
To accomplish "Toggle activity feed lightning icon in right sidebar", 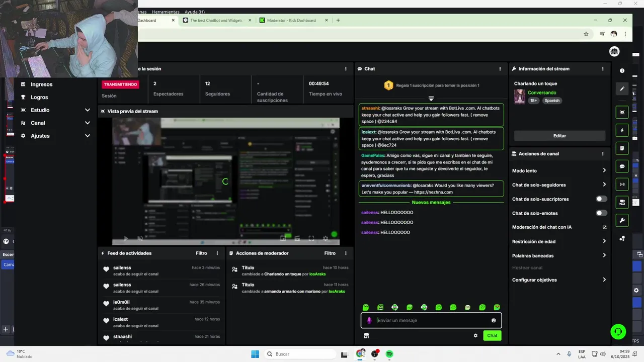I will [x=622, y=130].
